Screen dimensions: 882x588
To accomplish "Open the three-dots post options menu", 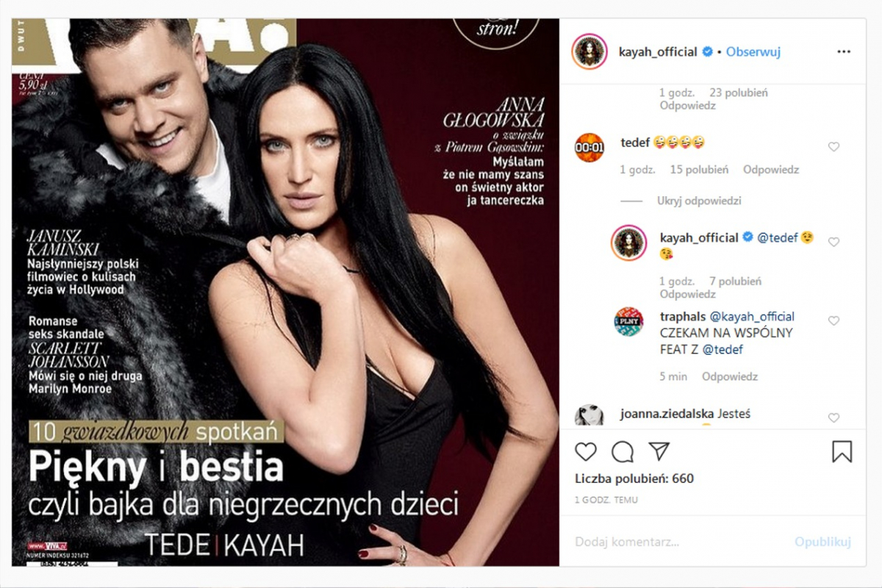I will coord(843,51).
